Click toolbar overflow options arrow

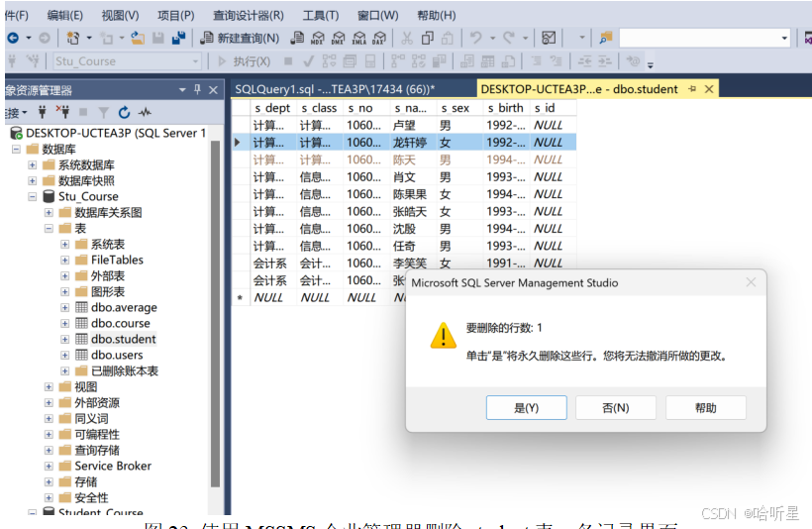(651, 64)
